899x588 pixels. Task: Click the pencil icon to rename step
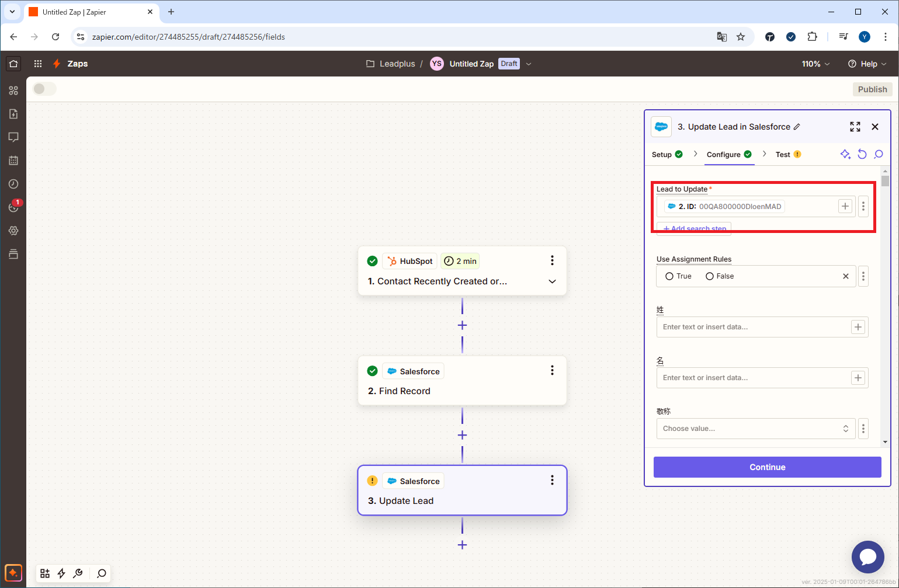(797, 127)
